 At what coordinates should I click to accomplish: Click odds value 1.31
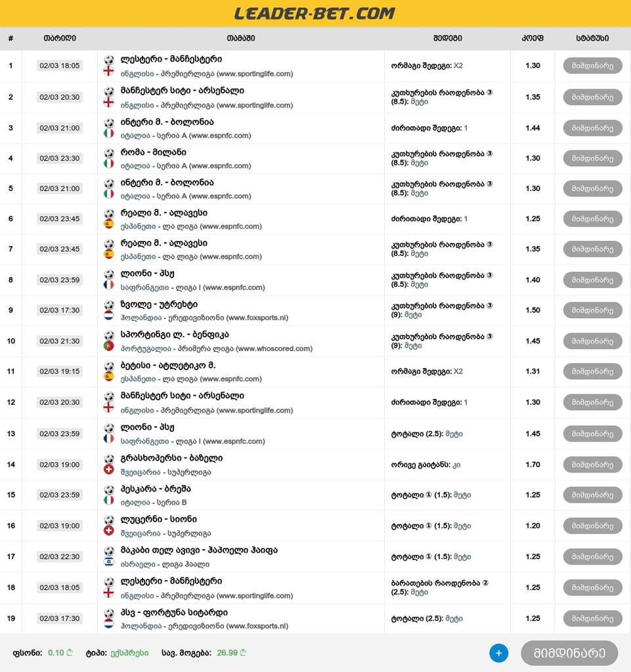[x=533, y=371]
